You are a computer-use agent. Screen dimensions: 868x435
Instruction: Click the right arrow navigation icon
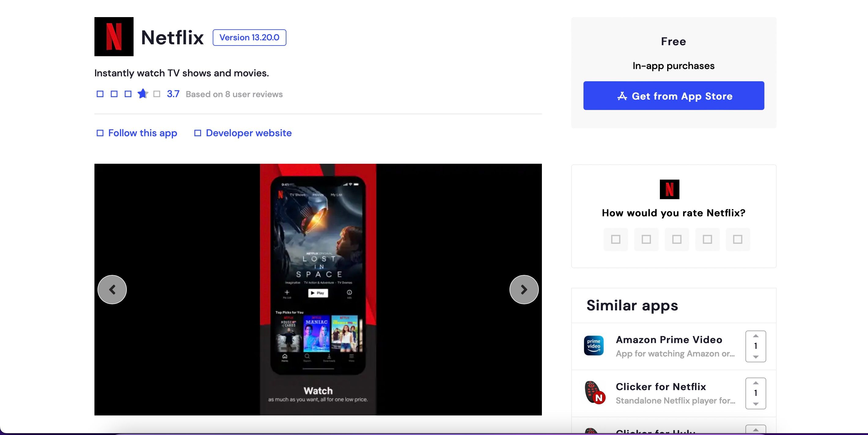pos(523,289)
